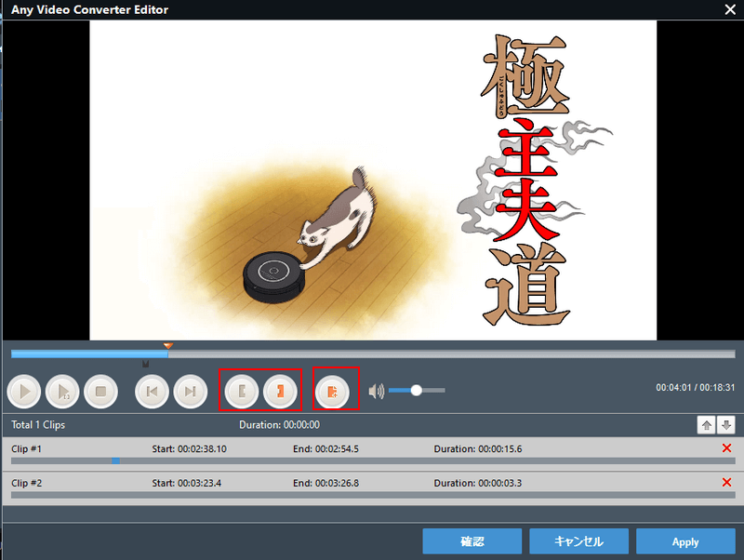Image resolution: width=744 pixels, height=560 pixels.
Task: Click the playback time 00:04:01 / 00:18:31
Action: tap(695, 388)
